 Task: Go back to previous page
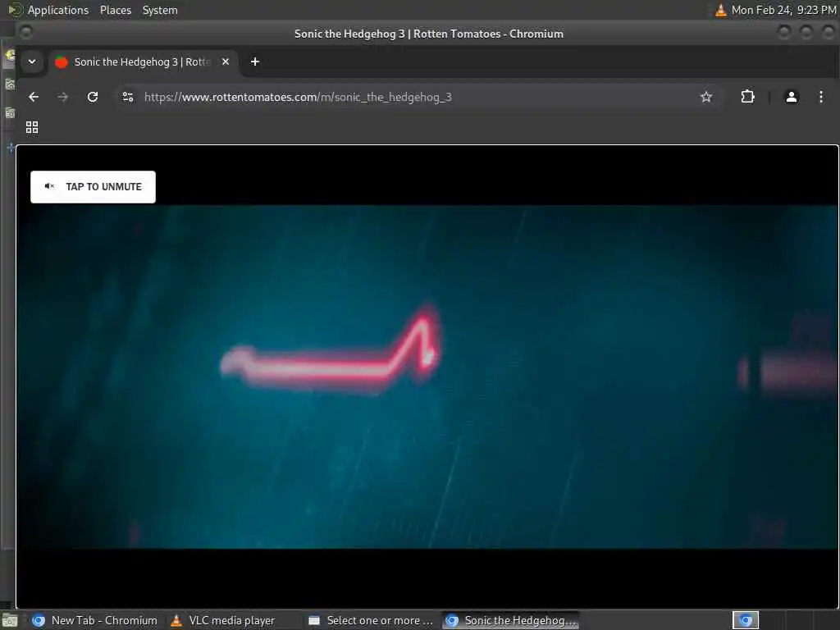coord(34,97)
